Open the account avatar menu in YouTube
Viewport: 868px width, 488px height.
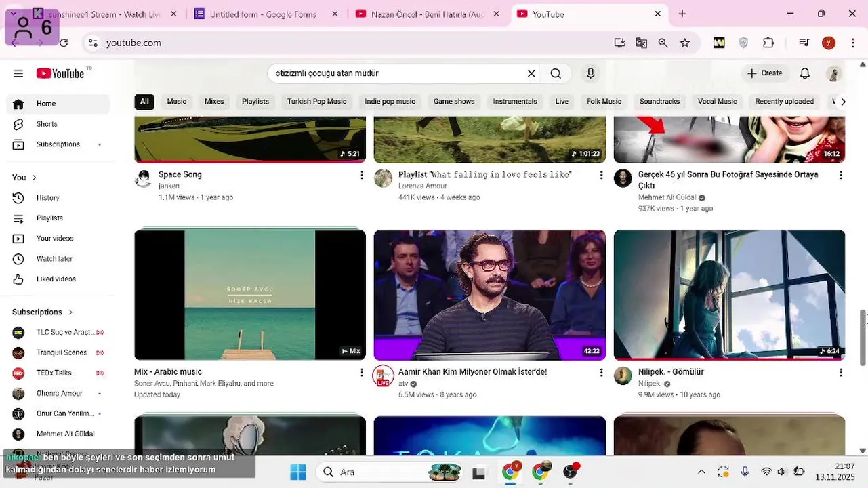click(x=833, y=73)
